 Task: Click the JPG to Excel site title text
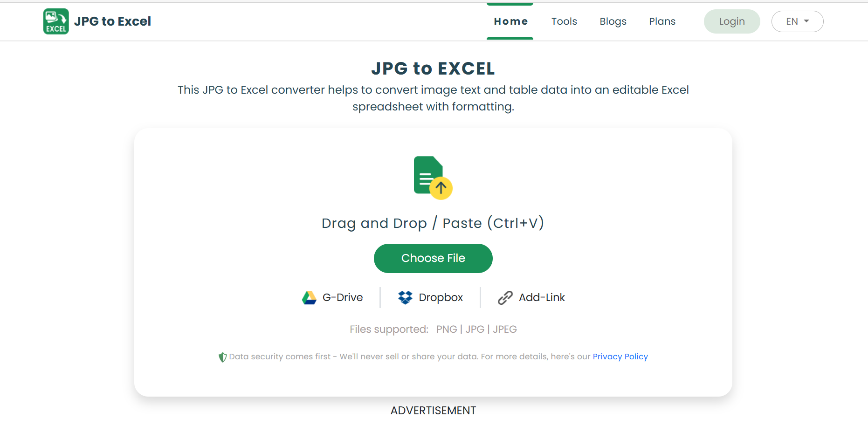click(x=113, y=21)
